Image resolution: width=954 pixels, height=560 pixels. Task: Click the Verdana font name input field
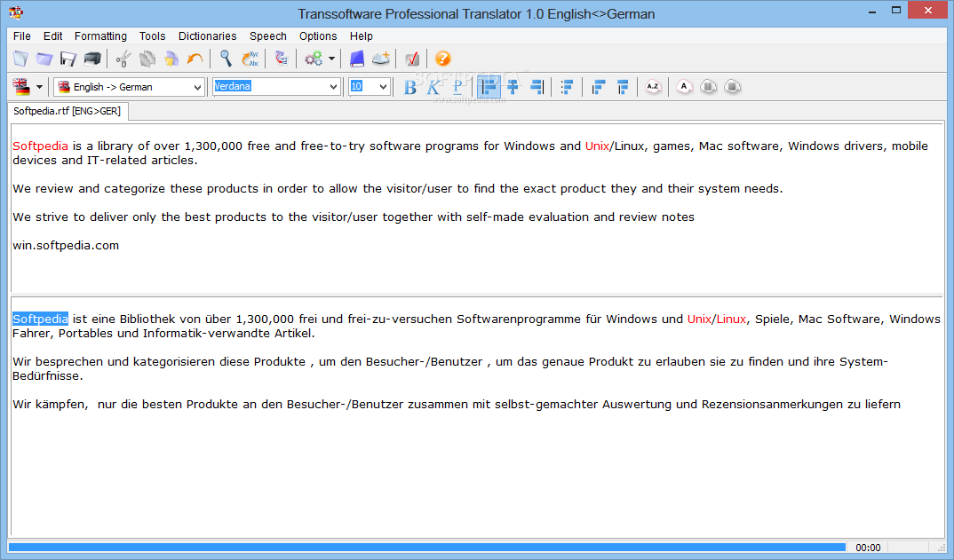(x=269, y=87)
